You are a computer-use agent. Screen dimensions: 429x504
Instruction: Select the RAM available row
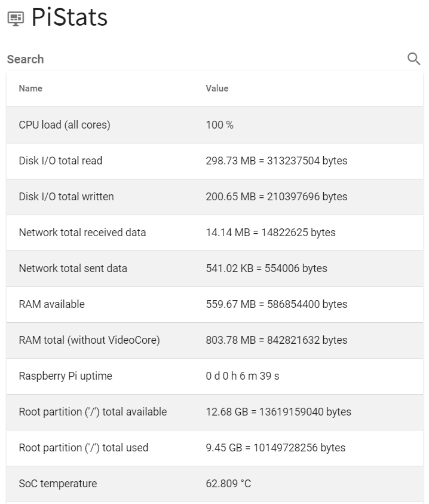(x=214, y=305)
